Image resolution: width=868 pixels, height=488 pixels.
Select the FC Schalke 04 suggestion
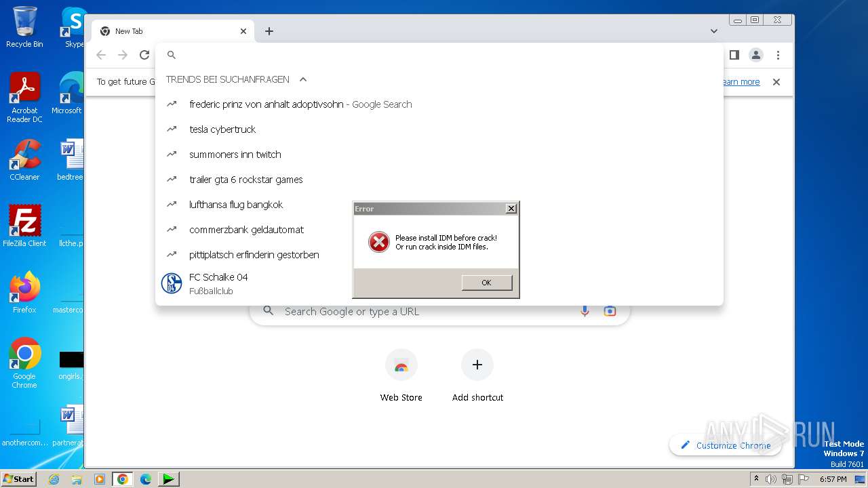pos(439,283)
